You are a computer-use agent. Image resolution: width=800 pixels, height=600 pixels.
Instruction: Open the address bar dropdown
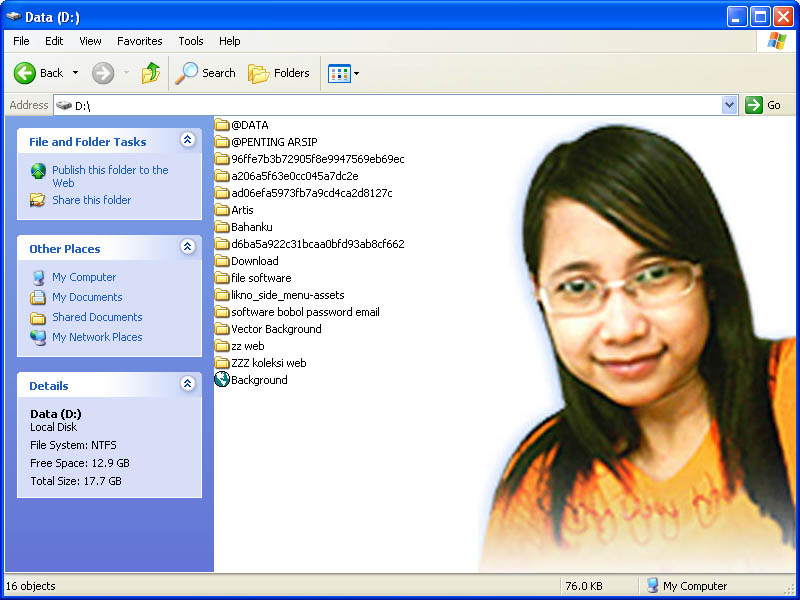[x=730, y=105]
